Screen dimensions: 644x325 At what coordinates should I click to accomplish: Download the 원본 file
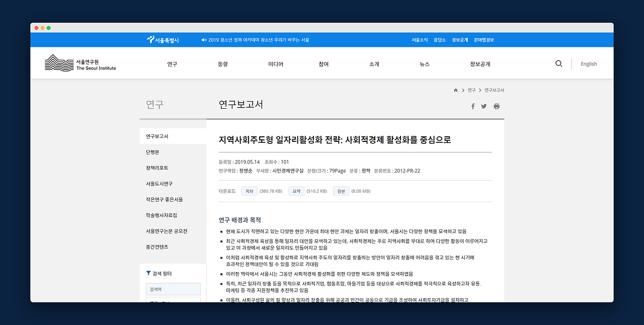coord(341,191)
